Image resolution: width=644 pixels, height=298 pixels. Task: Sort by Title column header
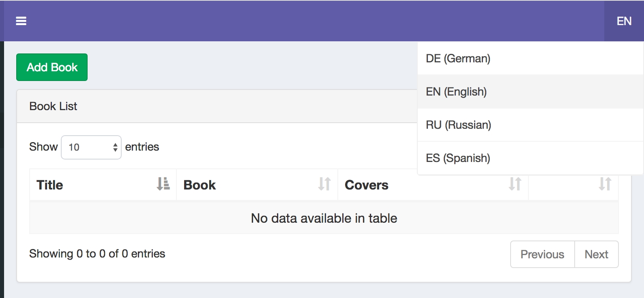pos(50,185)
